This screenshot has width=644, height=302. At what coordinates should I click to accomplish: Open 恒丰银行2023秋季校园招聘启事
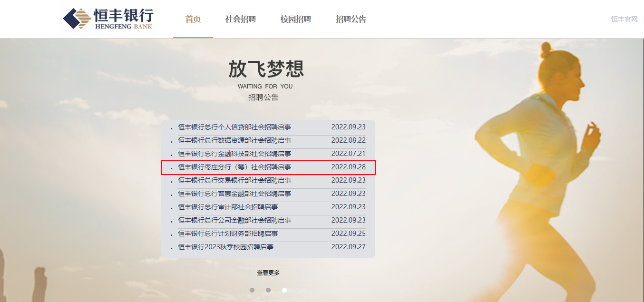pyautogui.click(x=226, y=247)
